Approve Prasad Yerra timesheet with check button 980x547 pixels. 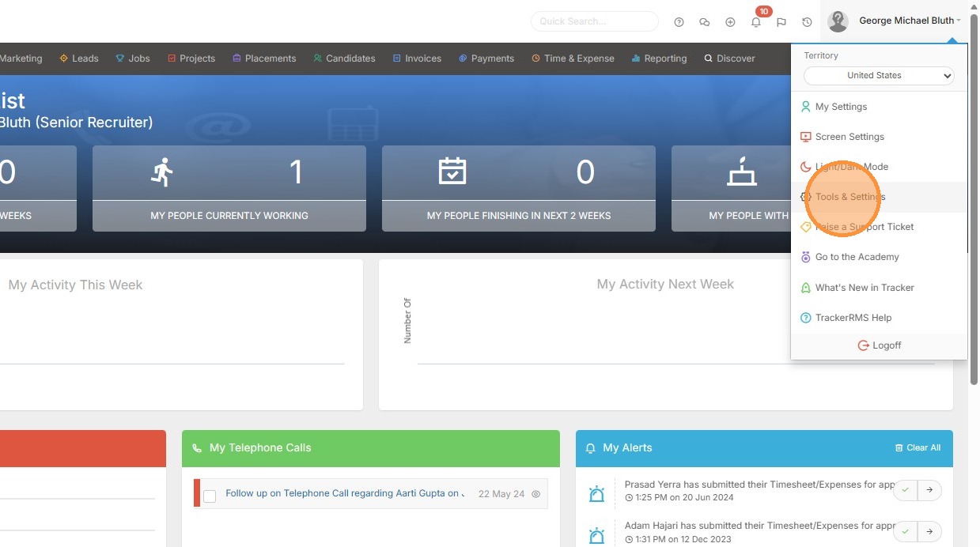click(905, 490)
